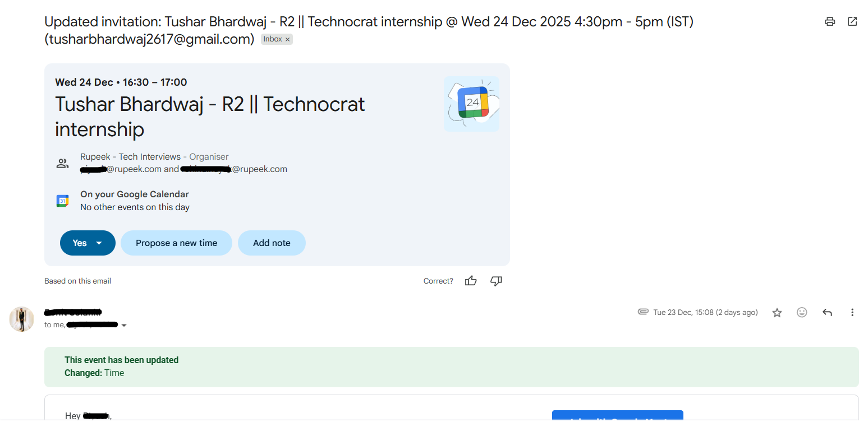Screen dimensions: 868x422
Task: Expand recipient details arrow beside 'to me'
Action: [x=124, y=326]
